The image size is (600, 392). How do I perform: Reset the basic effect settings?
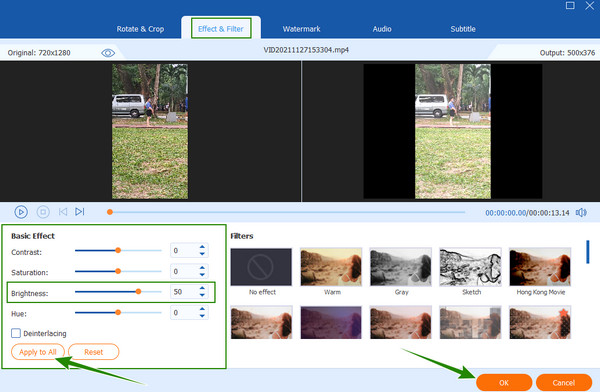click(x=93, y=352)
